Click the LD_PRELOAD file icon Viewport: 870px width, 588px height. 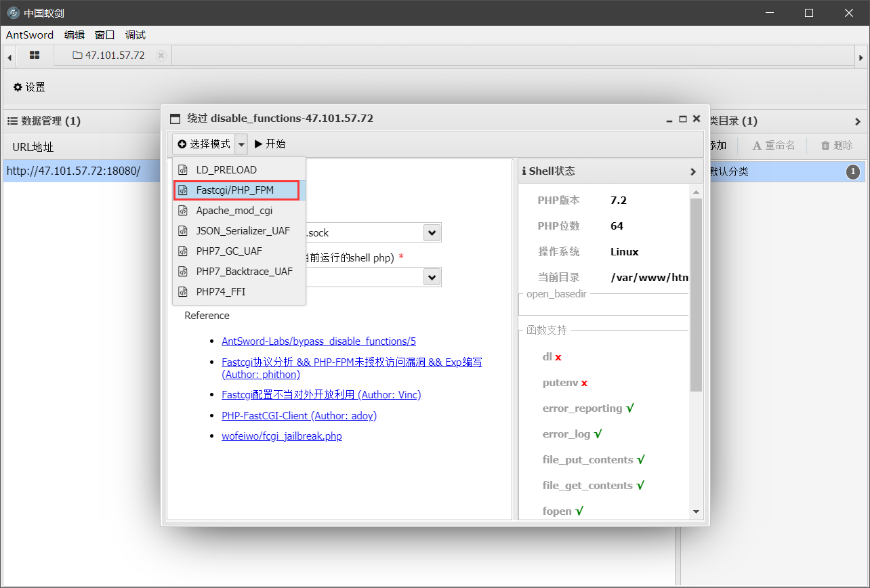[182, 169]
